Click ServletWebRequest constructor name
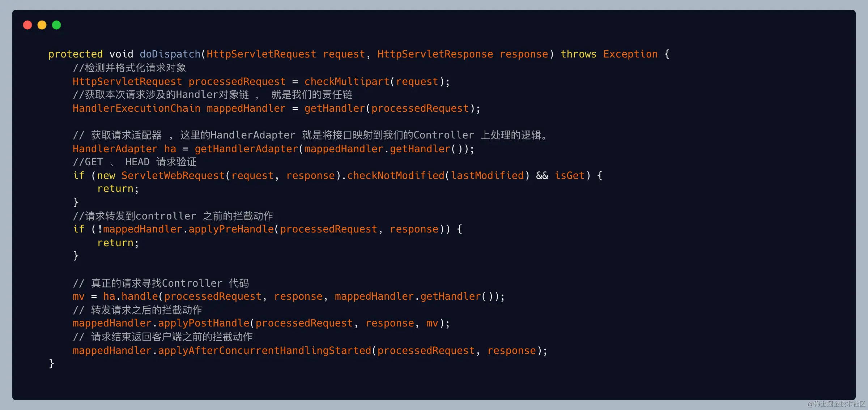Screen dimensions: 868x410 [x=173, y=176]
